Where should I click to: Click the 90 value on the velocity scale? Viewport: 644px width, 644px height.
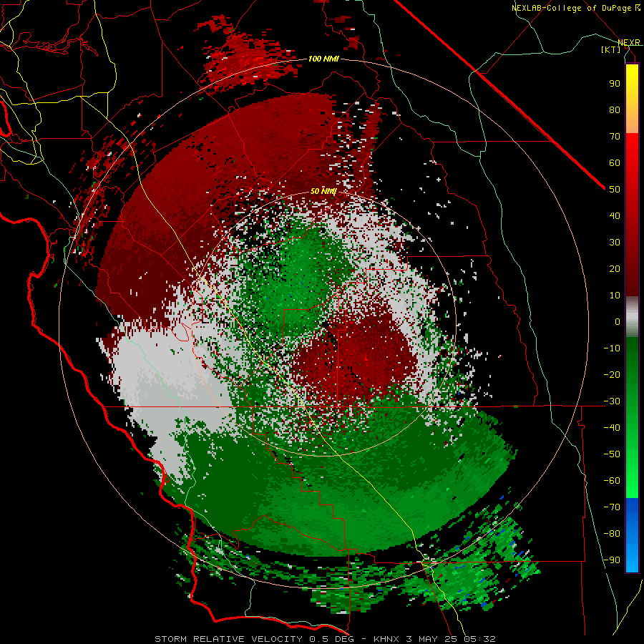[x=615, y=84]
